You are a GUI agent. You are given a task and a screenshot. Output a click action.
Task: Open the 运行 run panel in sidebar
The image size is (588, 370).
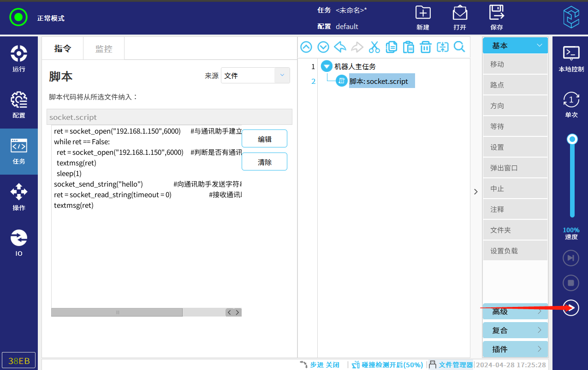tap(19, 59)
